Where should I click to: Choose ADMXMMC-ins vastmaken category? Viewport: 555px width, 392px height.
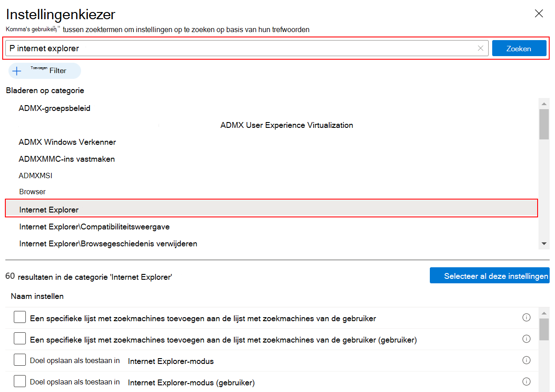click(67, 159)
